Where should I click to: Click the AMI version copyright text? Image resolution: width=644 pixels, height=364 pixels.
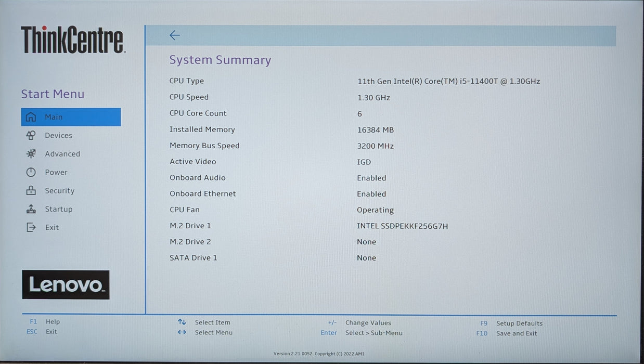click(319, 354)
